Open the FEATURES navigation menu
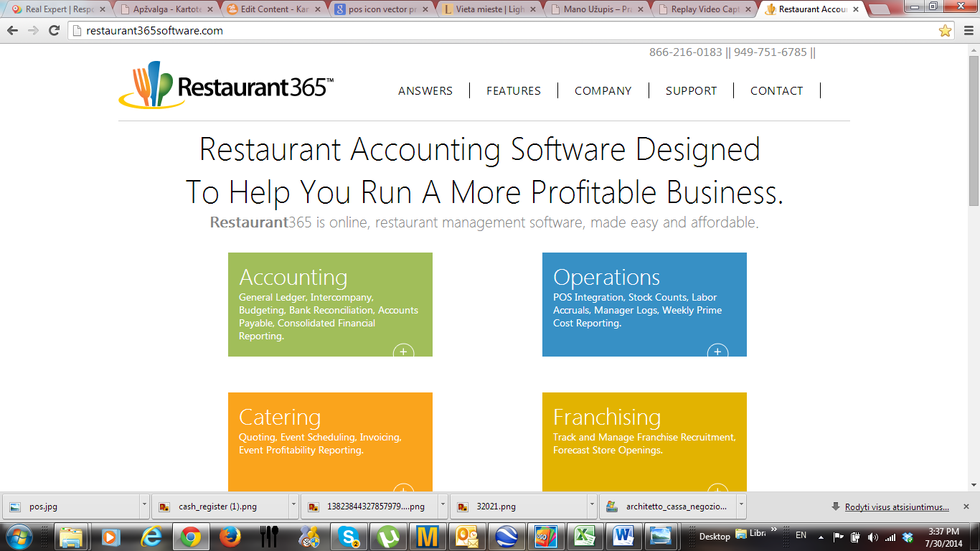This screenshot has height=551, width=980. pos(514,90)
